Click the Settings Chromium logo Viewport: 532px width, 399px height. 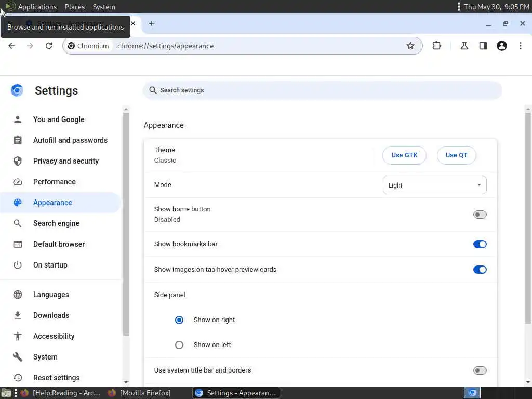tap(17, 90)
